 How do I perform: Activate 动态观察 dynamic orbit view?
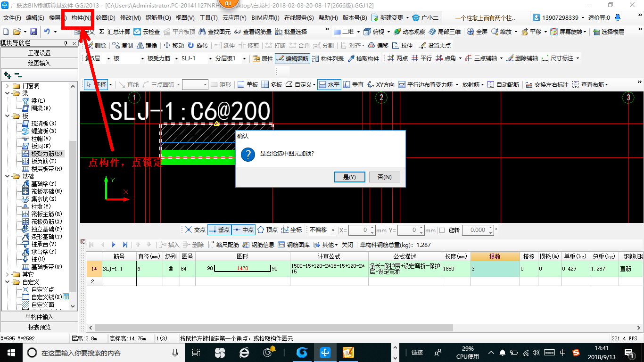coord(409,32)
